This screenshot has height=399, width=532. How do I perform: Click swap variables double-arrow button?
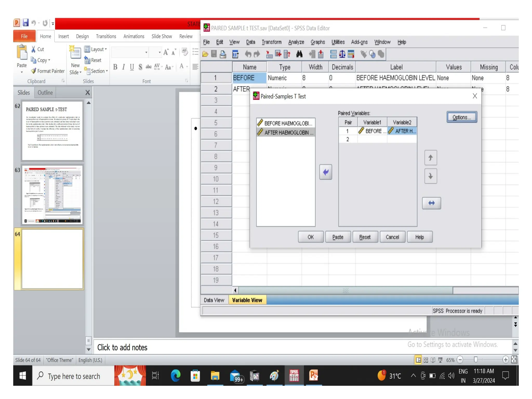[431, 203]
